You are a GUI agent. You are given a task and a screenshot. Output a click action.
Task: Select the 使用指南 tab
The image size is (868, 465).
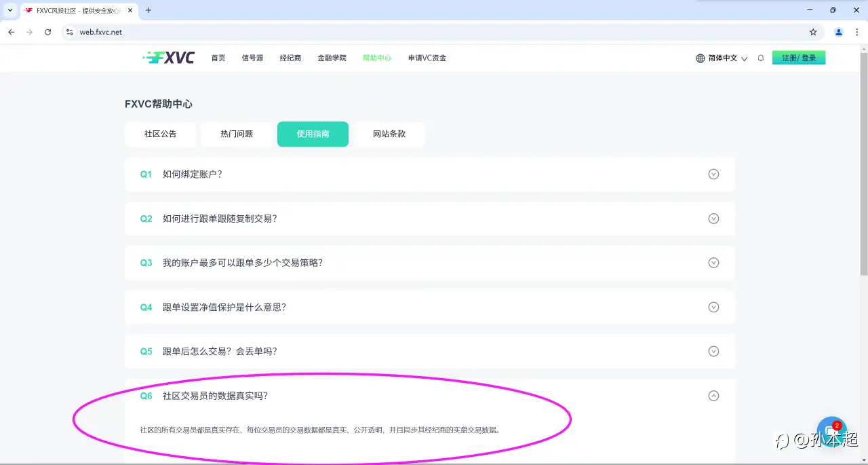(x=313, y=134)
